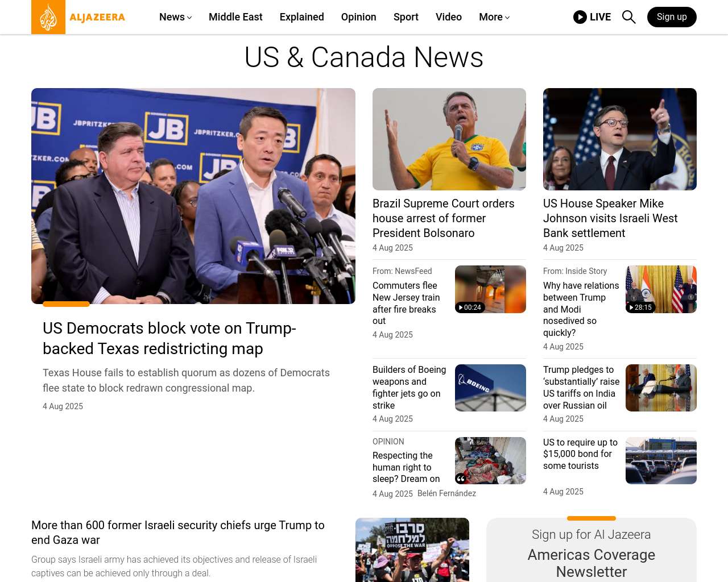728x582 pixels.
Task: Click Texas House fails quorum summary text
Action: 186,380
